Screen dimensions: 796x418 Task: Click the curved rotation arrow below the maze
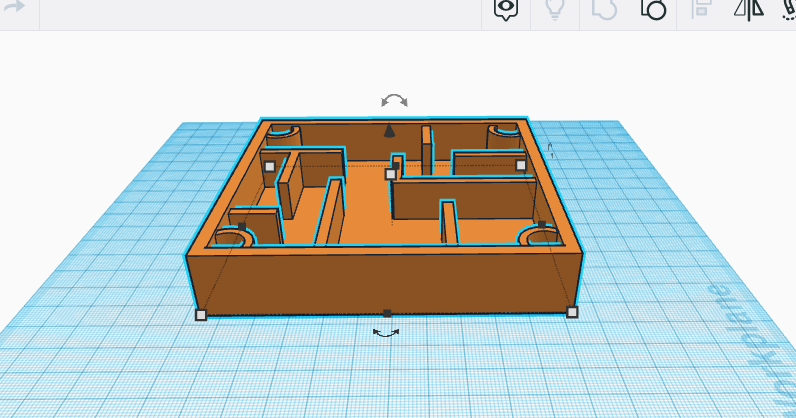pos(386,333)
